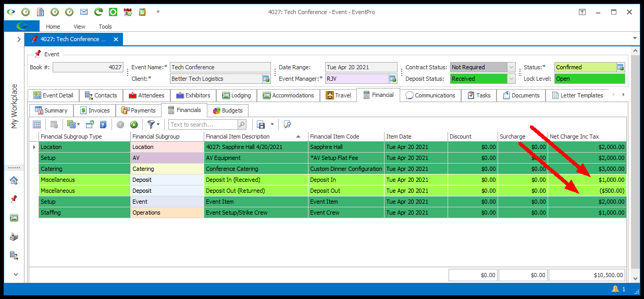The height and width of the screenshot is (299, 644).
Task: Open the calendar icon in quick access toolbar
Action: click(x=127, y=11)
